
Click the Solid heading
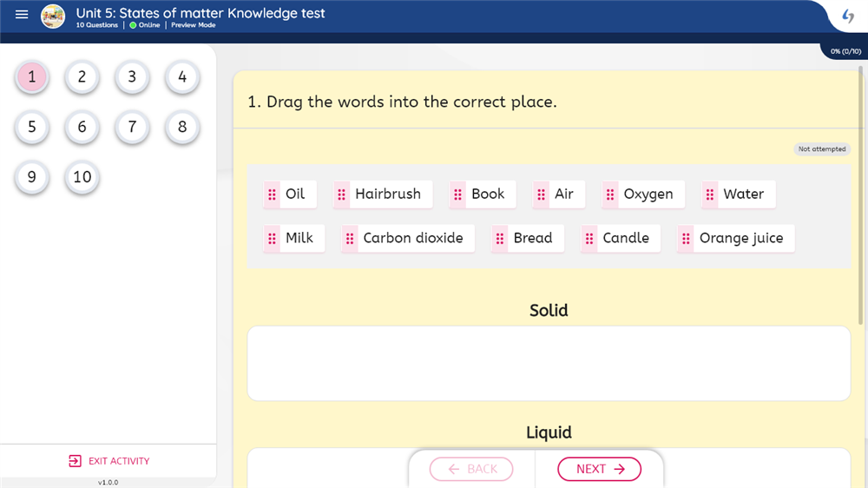tap(549, 310)
